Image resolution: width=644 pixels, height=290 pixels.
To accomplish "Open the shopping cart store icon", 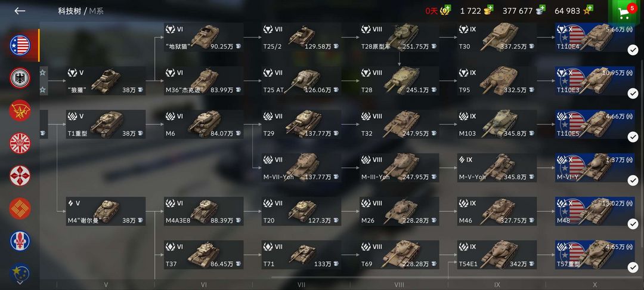I will pos(626,13).
